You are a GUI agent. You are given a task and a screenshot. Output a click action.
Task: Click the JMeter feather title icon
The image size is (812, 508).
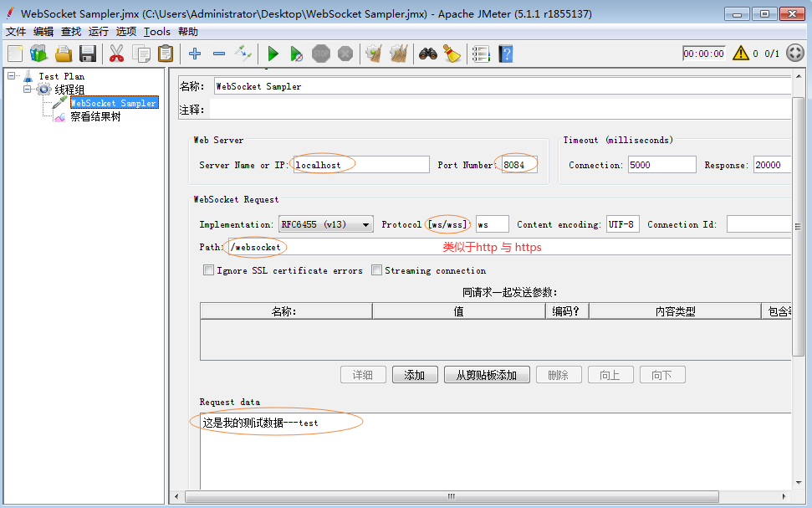(x=10, y=13)
